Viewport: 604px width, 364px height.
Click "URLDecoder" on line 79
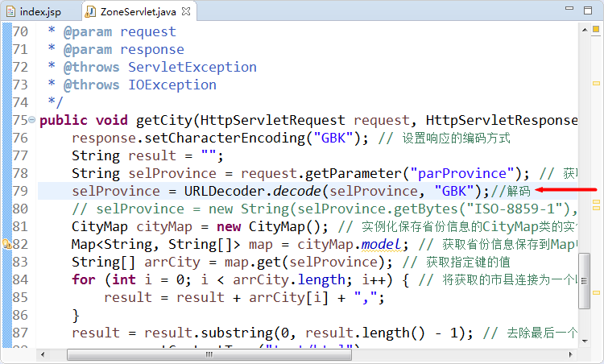[225, 191]
